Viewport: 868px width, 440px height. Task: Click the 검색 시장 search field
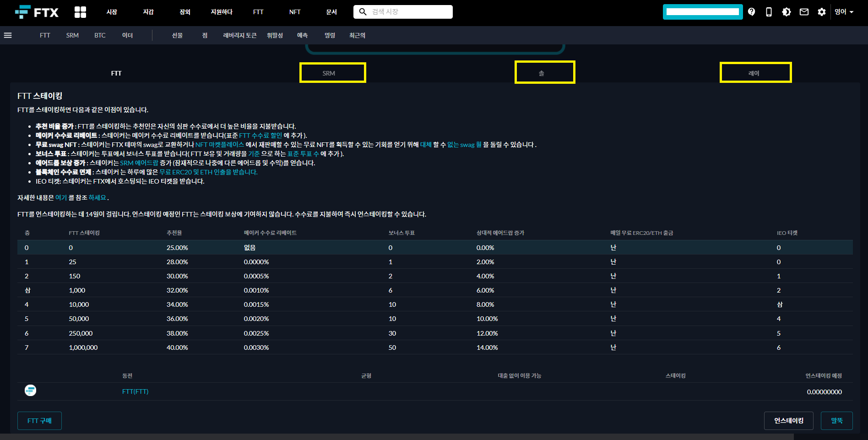403,12
